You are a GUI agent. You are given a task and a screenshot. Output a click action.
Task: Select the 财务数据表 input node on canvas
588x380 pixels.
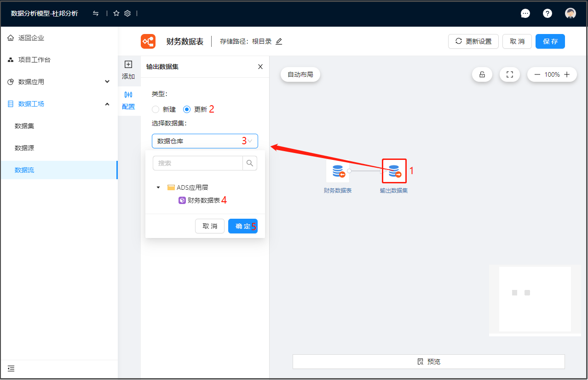[x=338, y=171]
